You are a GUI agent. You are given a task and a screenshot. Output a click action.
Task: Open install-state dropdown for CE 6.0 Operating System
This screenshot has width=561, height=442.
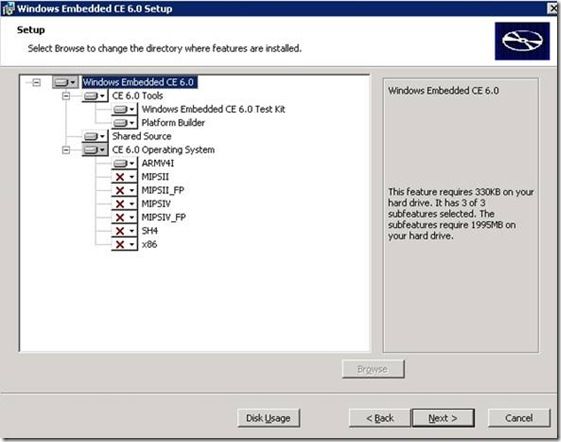pos(95,150)
